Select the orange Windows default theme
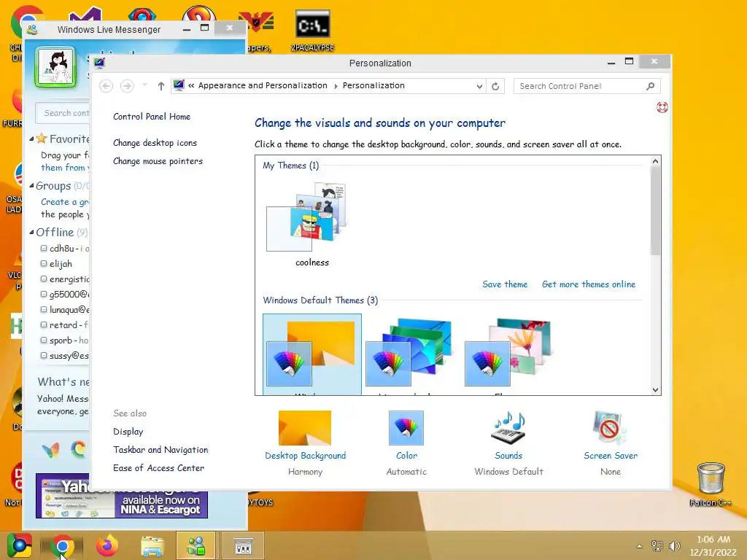This screenshot has width=747, height=560. [x=312, y=354]
